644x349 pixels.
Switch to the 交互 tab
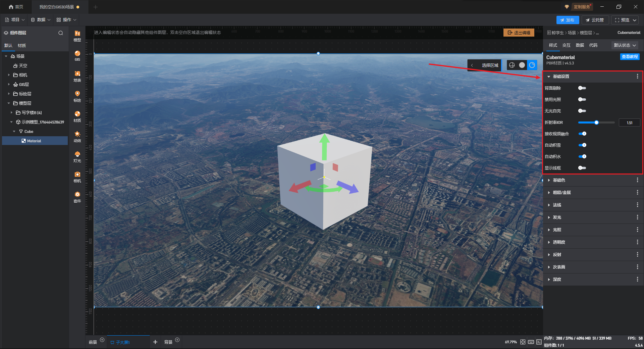(566, 45)
